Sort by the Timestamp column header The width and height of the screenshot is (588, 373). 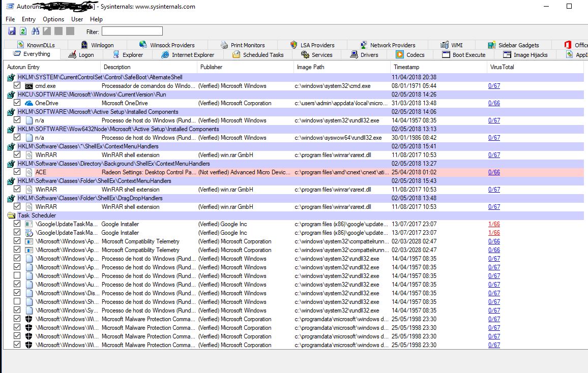pyautogui.click(x=438, y=67)
